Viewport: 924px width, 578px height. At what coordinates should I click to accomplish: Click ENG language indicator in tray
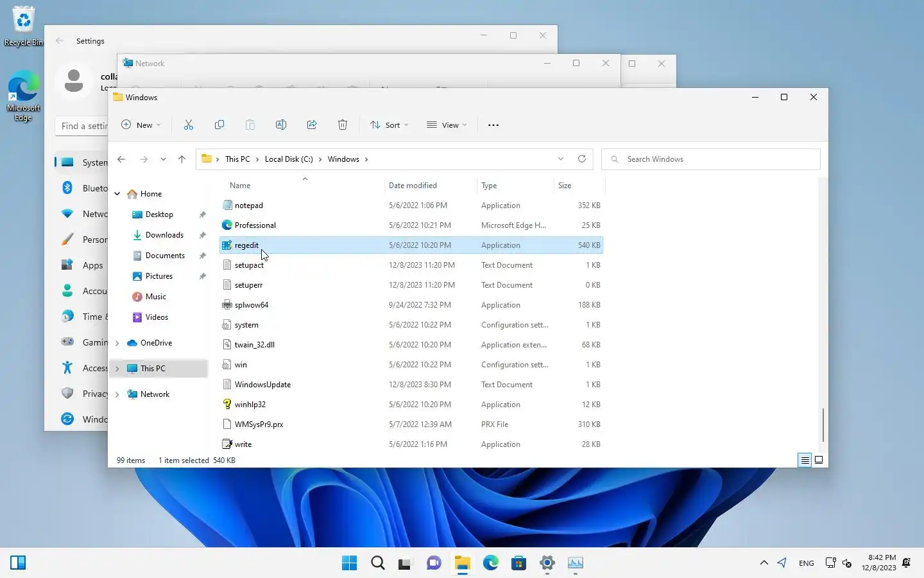(807, 563)
